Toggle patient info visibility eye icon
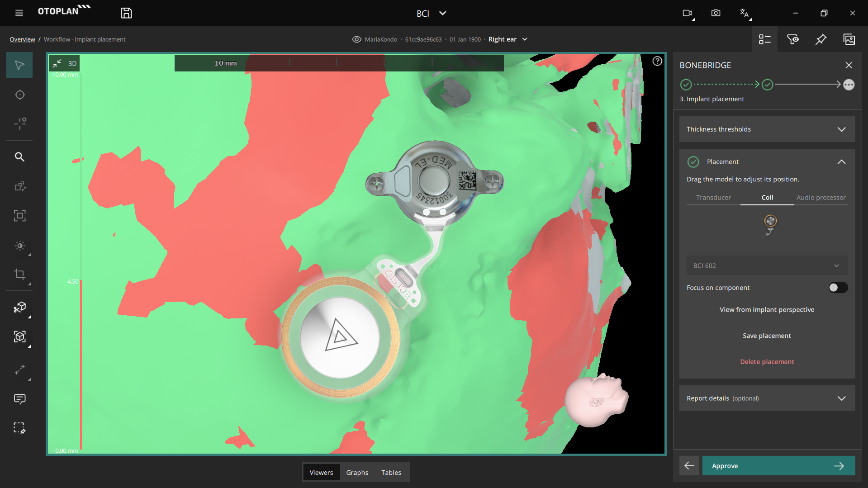 [356, 39]
